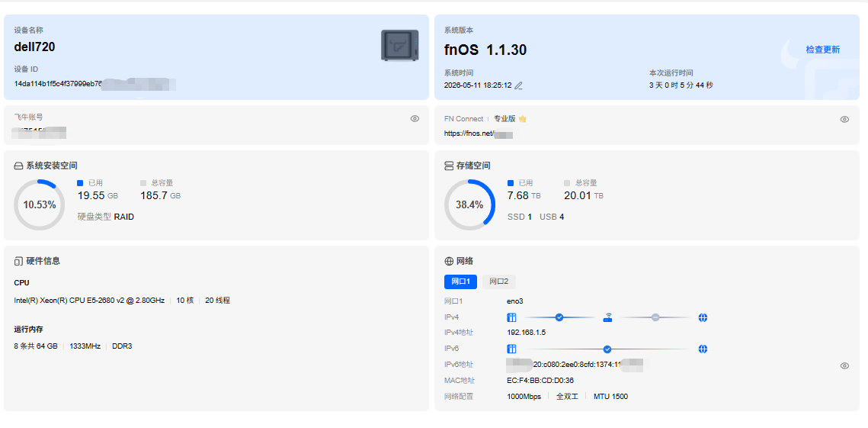This screenshot has width=868, height=428.
Task: Click the 10.53% system usage ring
Action: (40, 204)
